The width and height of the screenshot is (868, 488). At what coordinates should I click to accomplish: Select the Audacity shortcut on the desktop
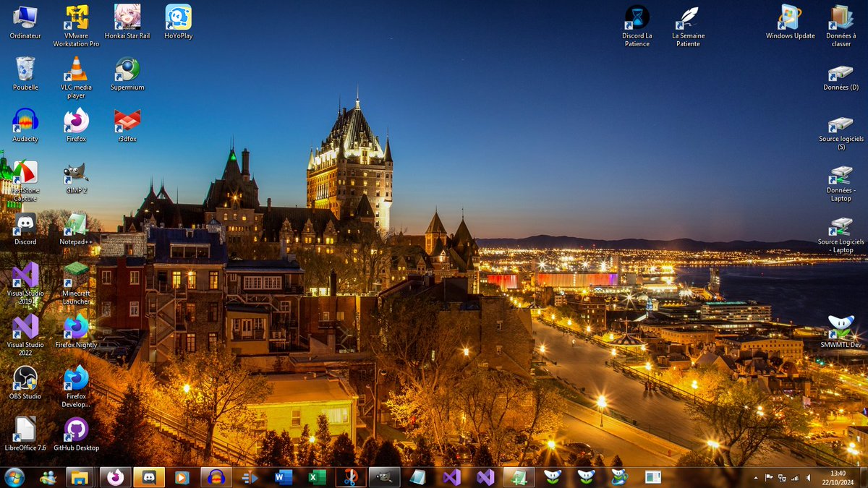point(25,125)
